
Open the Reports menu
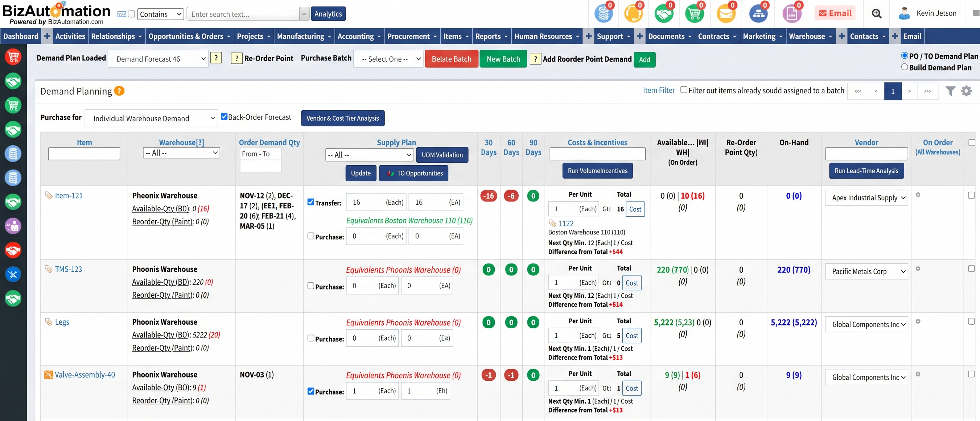[x=491, y=36]
